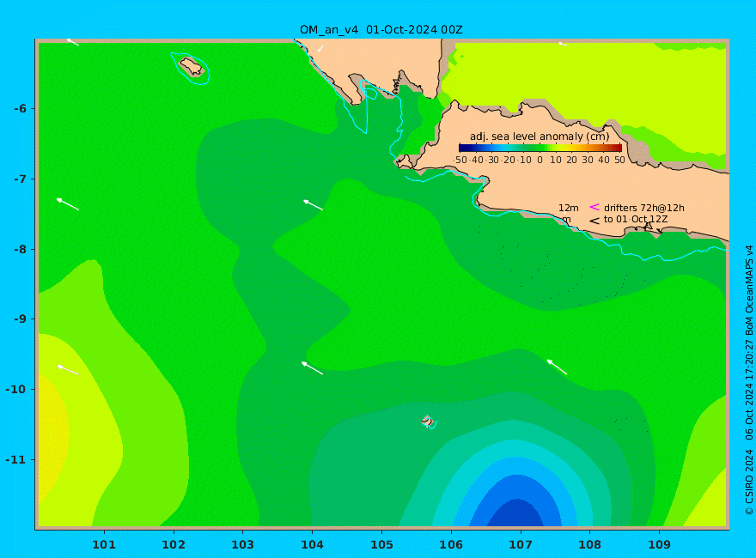The height and width of the screenshot is (558, 756).
Task: Click longitude tick label 103
Action: click(x=242, y=544)
